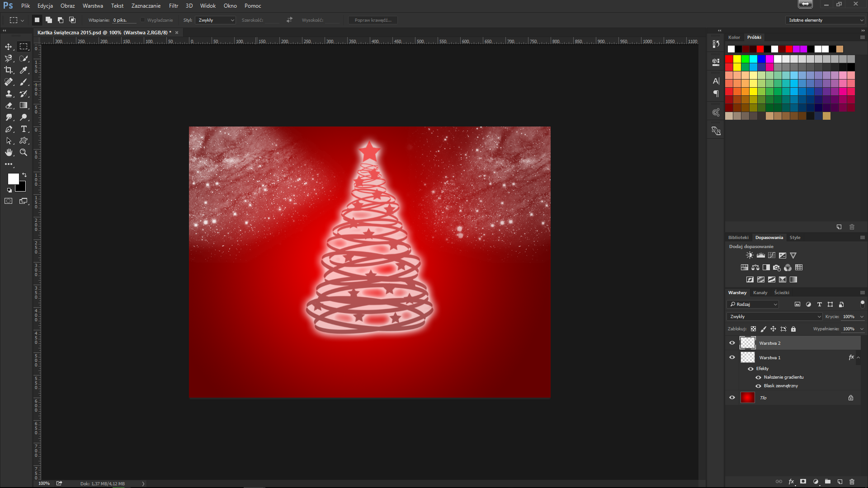The height and width of the screenshot is (488, 868).
Task: Click the Popraw krawędź button
Action: point(373,20)
